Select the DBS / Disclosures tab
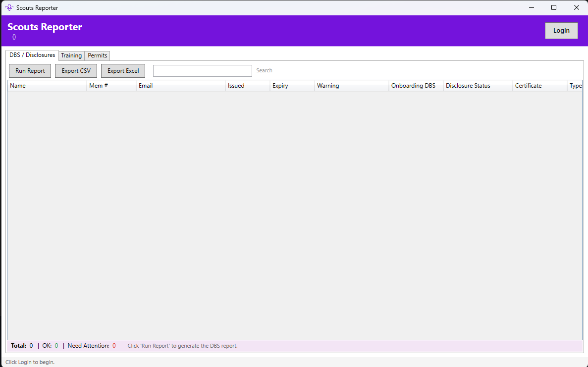 click(x=32, y=55)
